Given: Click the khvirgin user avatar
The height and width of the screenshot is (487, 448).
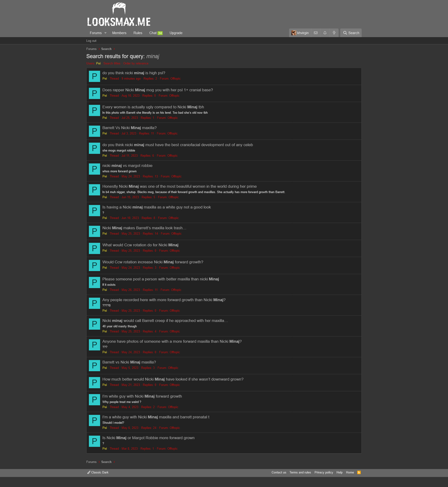Looking at the screenshot, I should (294, 33).
